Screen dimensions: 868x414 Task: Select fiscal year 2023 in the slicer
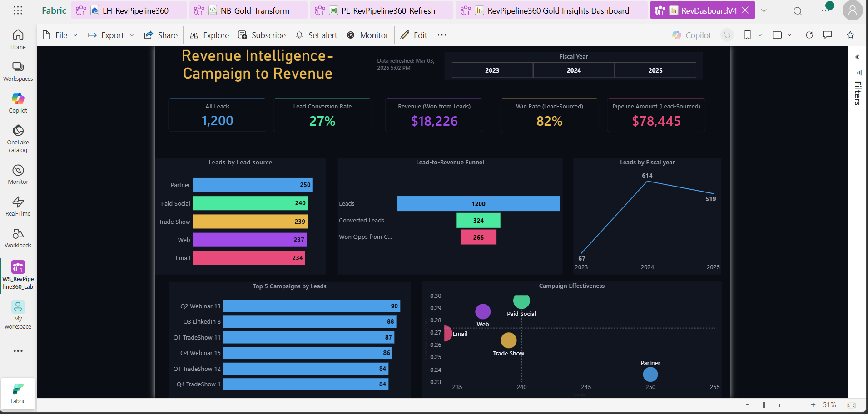click(x=492, y=70)
